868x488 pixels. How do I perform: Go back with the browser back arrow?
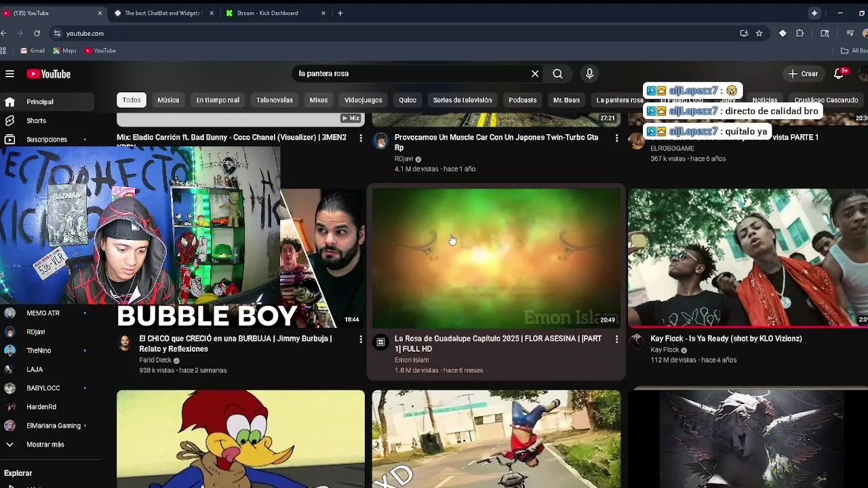4,33
